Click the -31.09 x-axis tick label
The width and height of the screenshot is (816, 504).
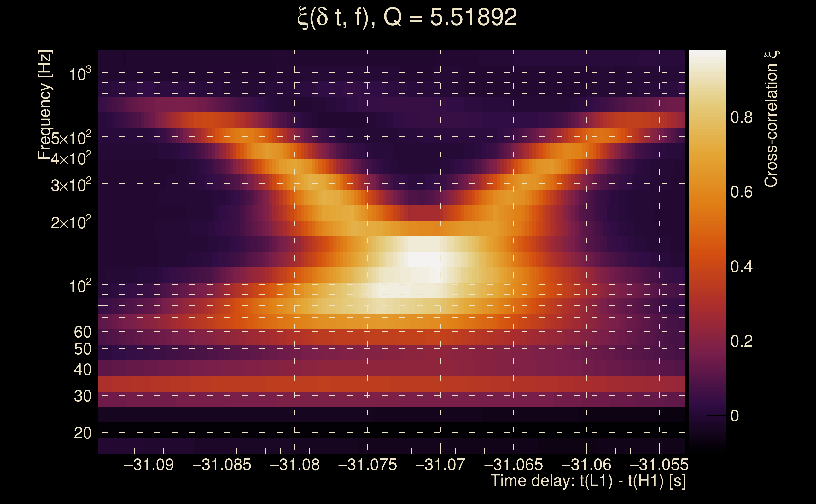pos(149,465)
